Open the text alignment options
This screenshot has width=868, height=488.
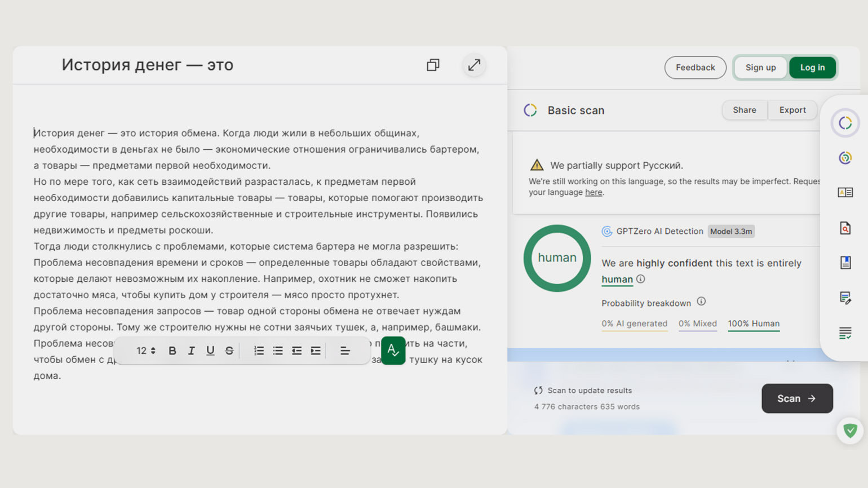345,351
